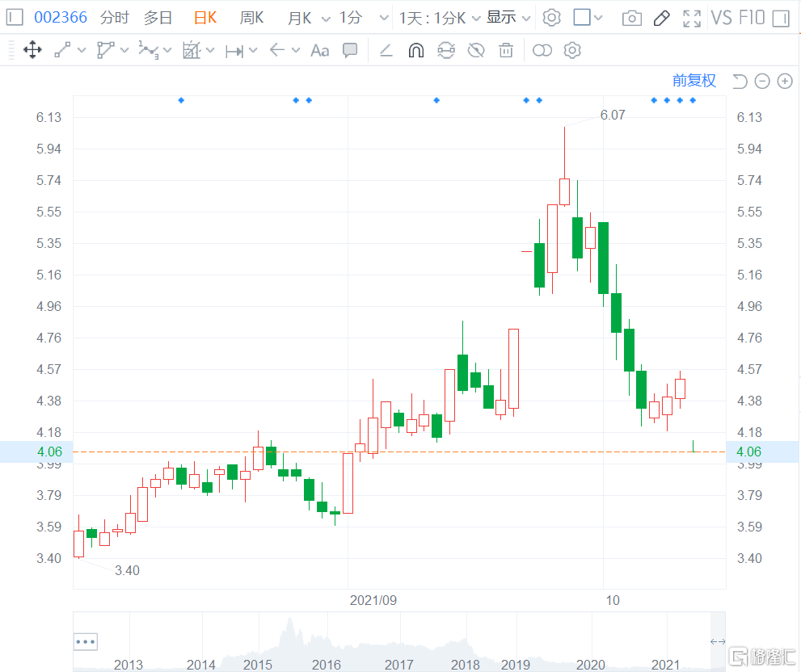
Task: Switch to the 分时 tab
Action: pos(115,18)
